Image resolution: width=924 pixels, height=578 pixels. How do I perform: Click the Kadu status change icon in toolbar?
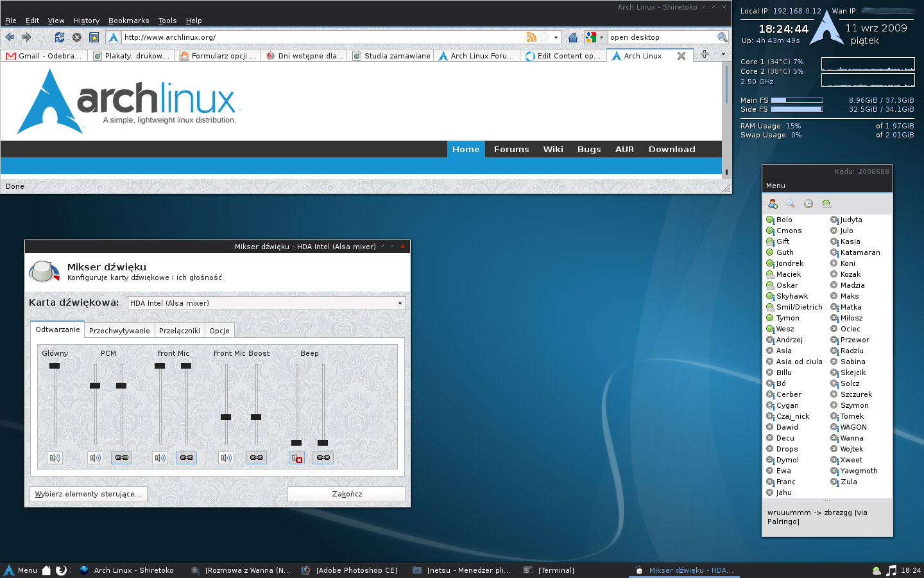point(826,204)
